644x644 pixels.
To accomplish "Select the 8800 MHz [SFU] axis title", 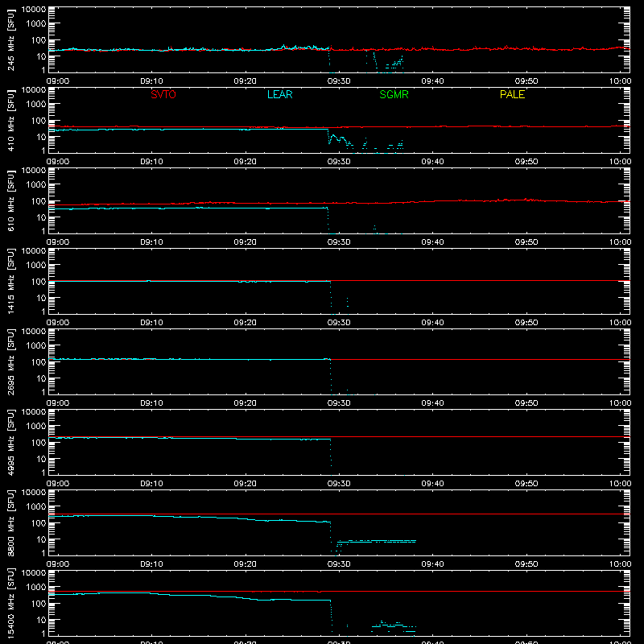I will tap(10, 522).
